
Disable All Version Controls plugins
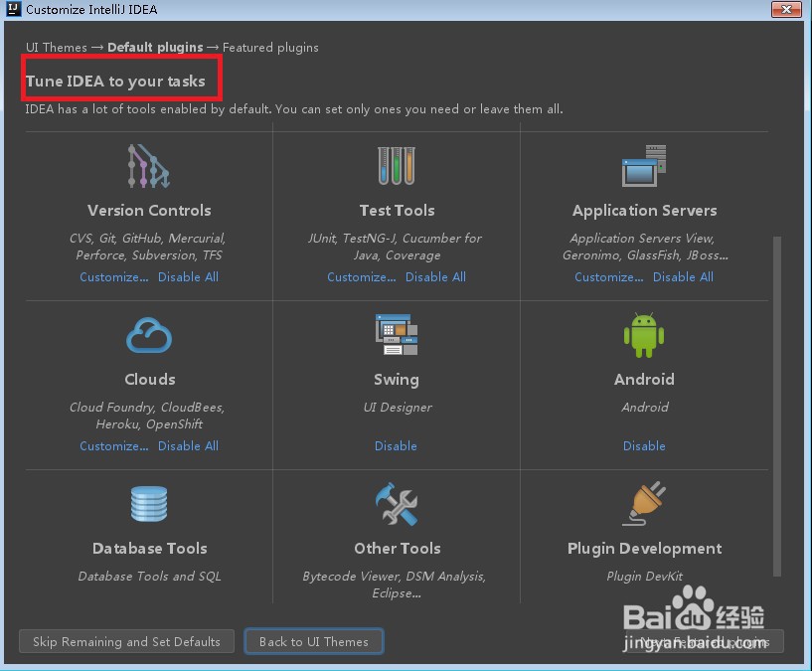click(x=188, y=277)
